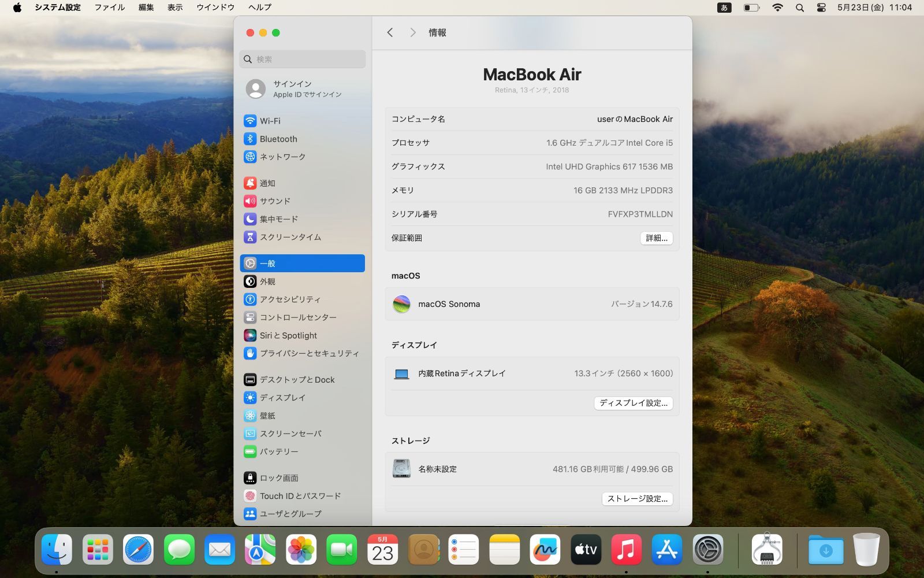Open App Store from the Dock

(667, 549)
